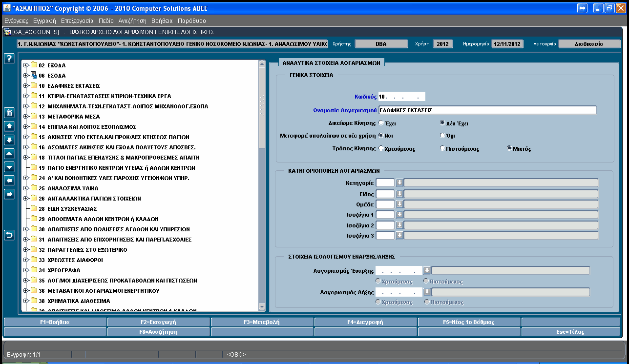Select Ναι for balance transfer
This screenshot has width=629, height=364.
[x=381, y=136]
